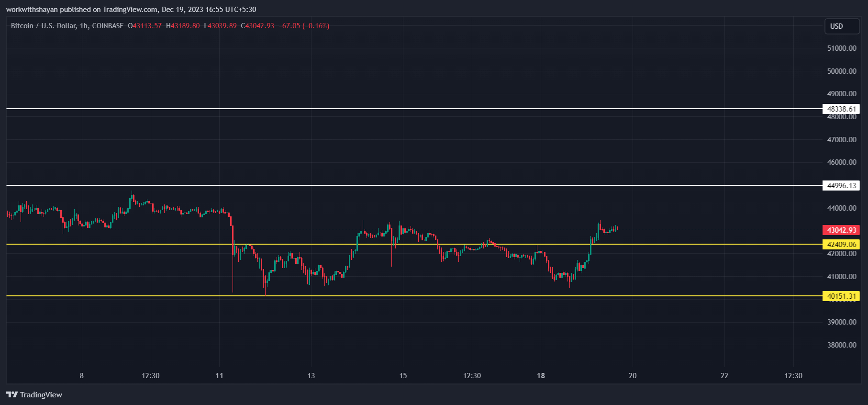Select the 44996.13 white price label

coord(841,186)
